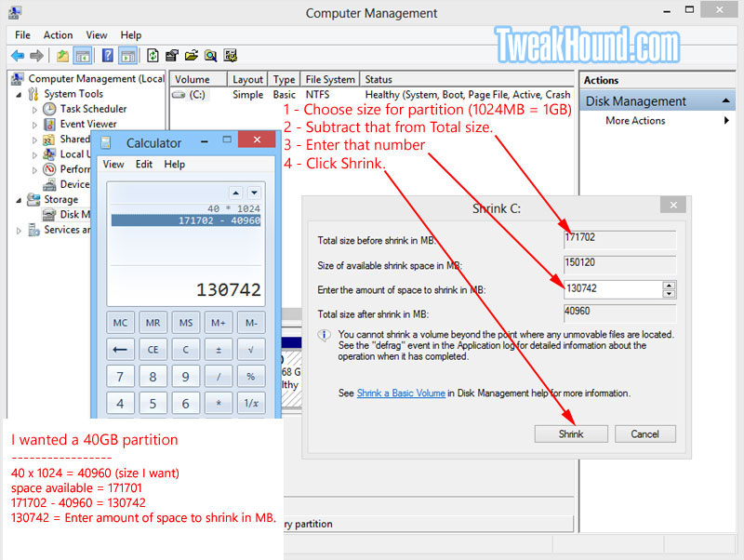744x560 pixels.
Task: Toggle the Show/Hide Action Pane toolbar icon
Action: coord(128,56)
